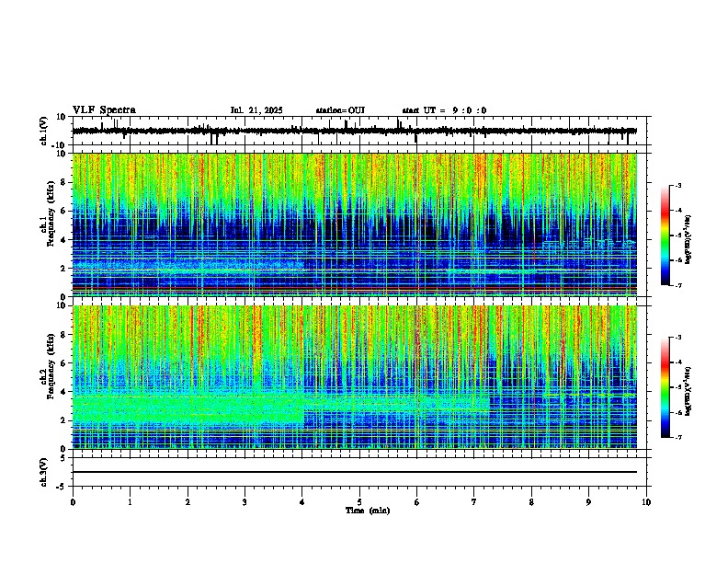Click the "VLF Spectra" title text
Screen dimensions: 728x563
[104, 110]
